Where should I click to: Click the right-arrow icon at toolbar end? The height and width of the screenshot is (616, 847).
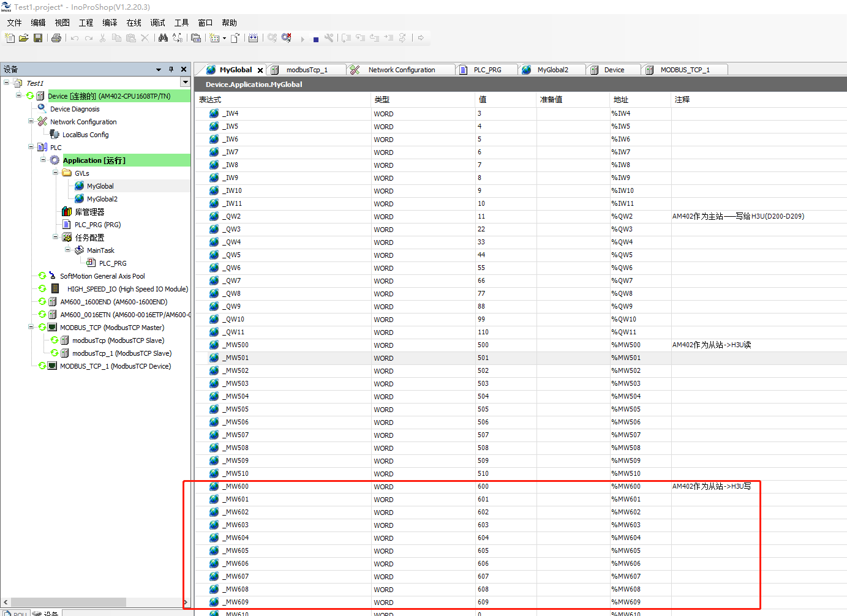421,38
